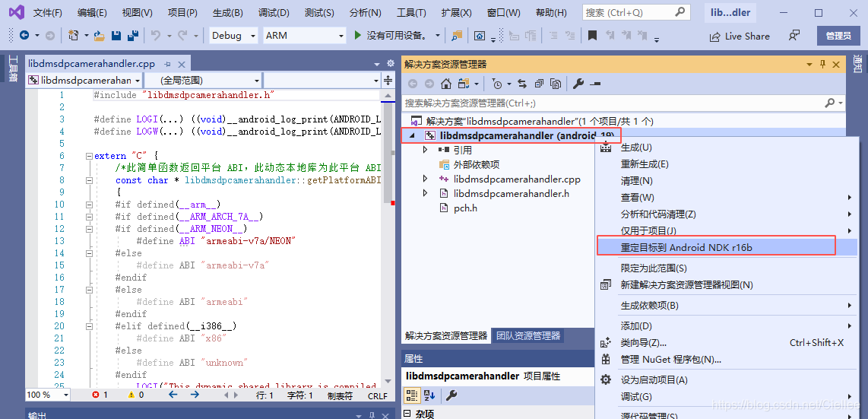Viewport: 868px width, 419px height.
Task: Switch to 解决方案资源管理器 bottom tab
Action: pos(446,335)
